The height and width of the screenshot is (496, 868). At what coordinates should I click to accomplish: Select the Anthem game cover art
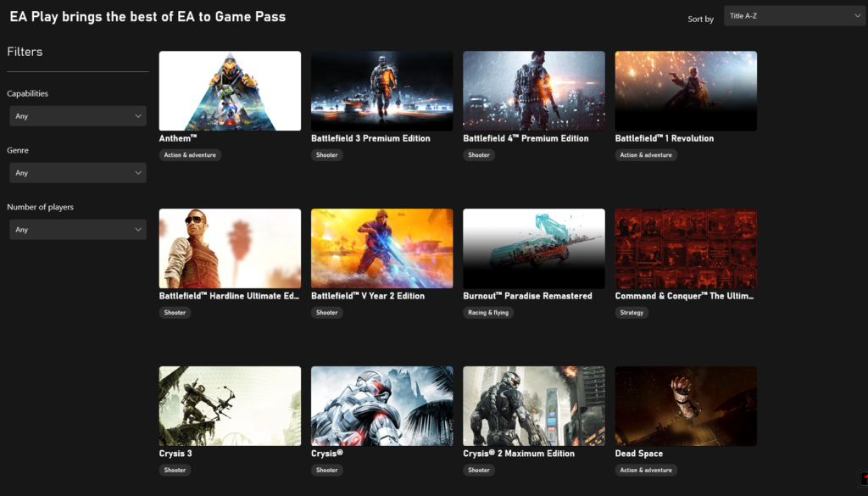point(230,91)
